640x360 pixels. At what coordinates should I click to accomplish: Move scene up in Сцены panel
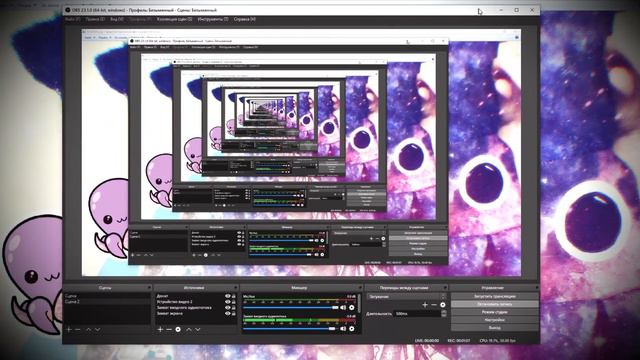[x=89, y=329]
